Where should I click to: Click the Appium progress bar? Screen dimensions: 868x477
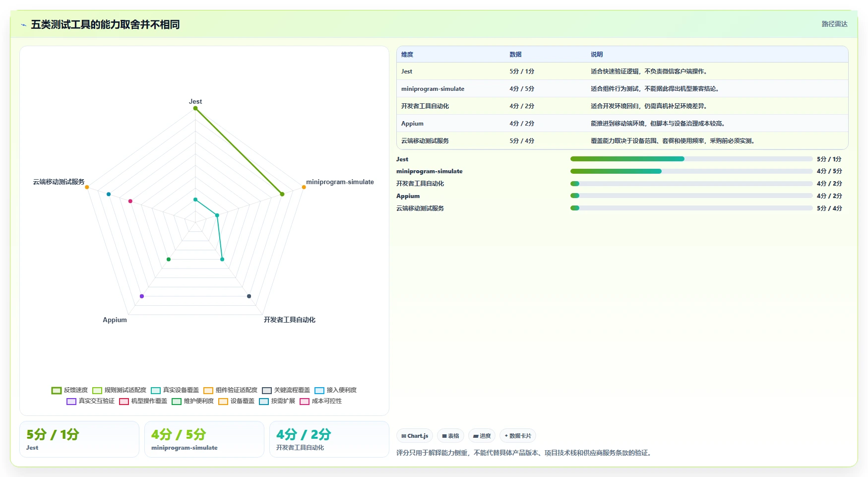(691, 196)
